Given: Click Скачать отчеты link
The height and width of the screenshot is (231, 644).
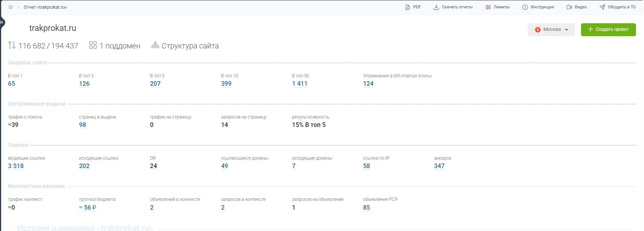Looking at the screenshot, I should pos(453,7).
